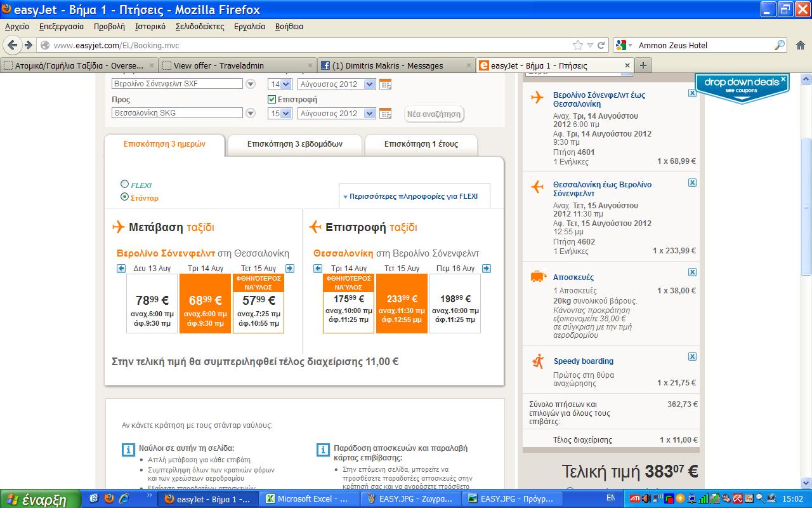This screenshot has width=812, height=508.
Task: Open the return day dropdown showing 15
Action: point(280,113)
